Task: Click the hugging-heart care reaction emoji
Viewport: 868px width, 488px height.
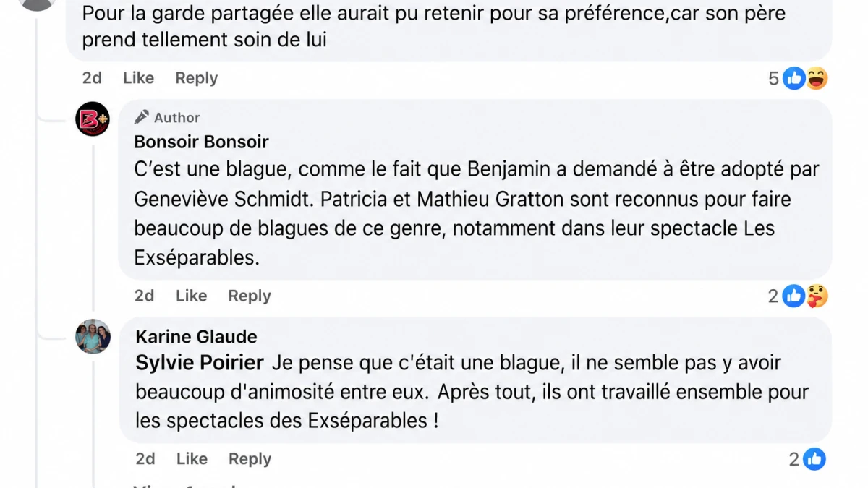Action: click(x=817, y=296)
